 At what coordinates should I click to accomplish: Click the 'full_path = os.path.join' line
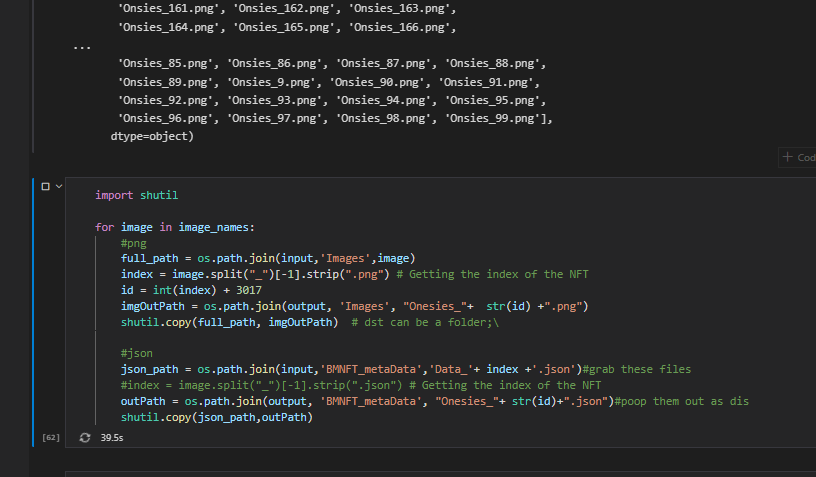[268, 258]
